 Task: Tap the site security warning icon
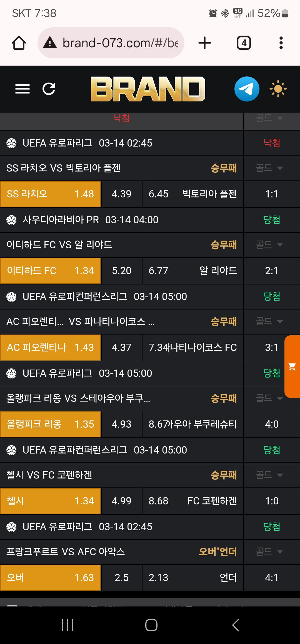tap(50, 43)
